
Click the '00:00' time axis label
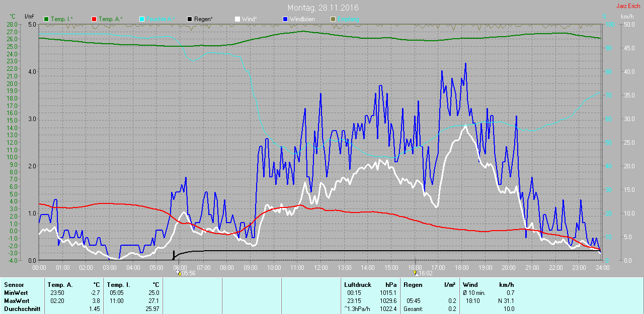39,267
